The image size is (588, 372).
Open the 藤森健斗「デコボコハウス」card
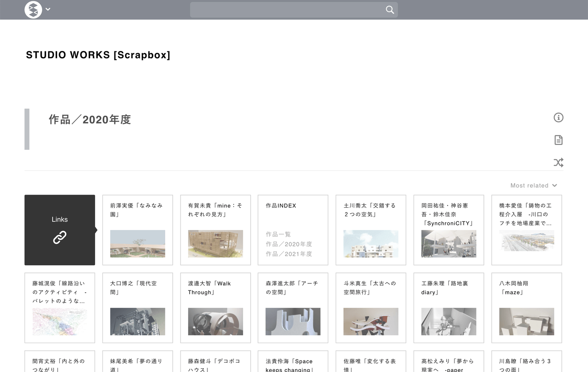216,361
